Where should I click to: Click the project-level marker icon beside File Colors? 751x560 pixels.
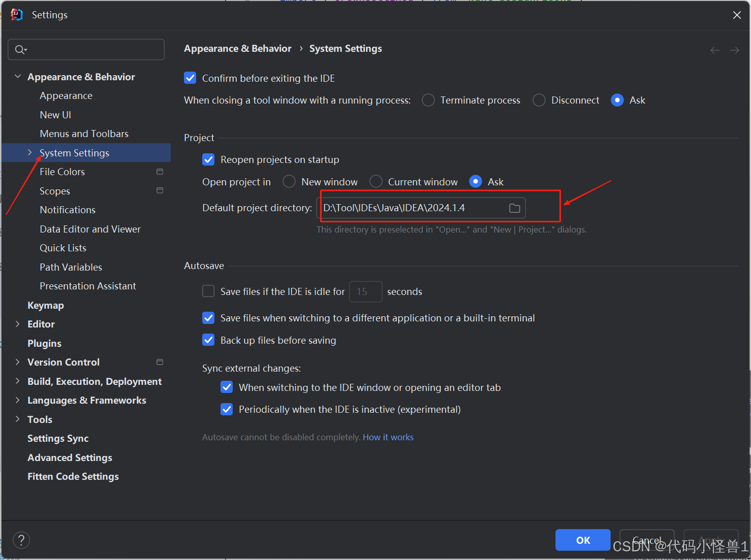pyautogui.click(x=160, y=172)
